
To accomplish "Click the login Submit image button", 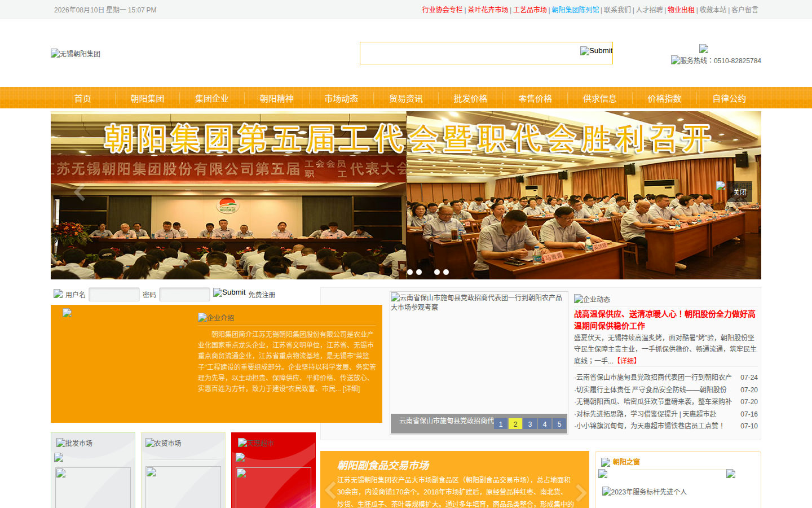I will click(229, 292).
